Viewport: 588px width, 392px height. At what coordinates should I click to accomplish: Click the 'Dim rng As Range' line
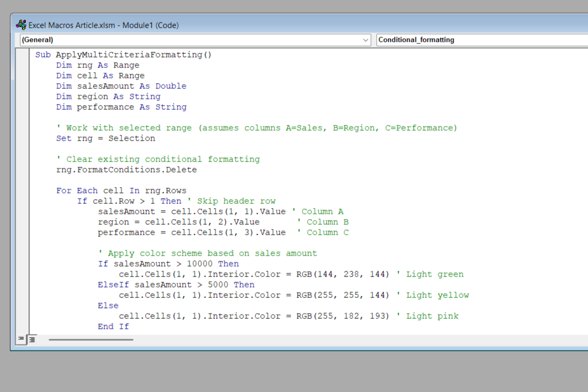pyautogui.click(x=98, y=65)
